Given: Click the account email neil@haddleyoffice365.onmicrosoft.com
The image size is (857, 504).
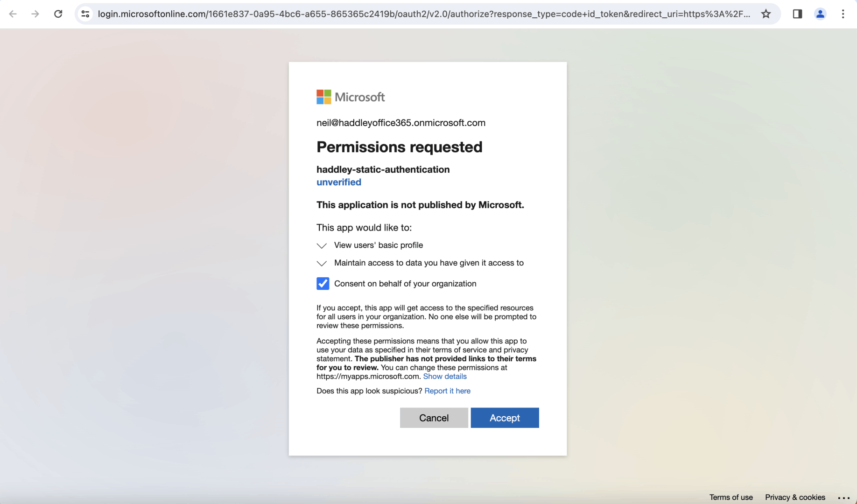Looking at the screenshot, I should (401, 123).
